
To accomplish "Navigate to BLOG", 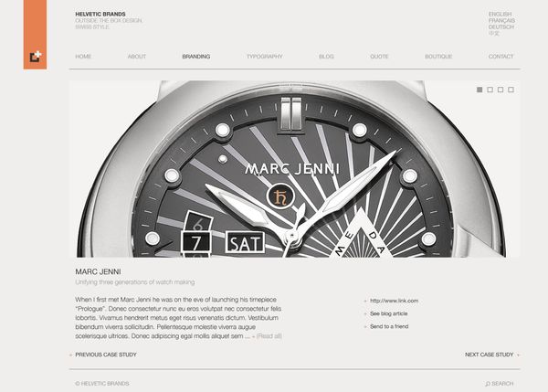I will click(326, 57).
